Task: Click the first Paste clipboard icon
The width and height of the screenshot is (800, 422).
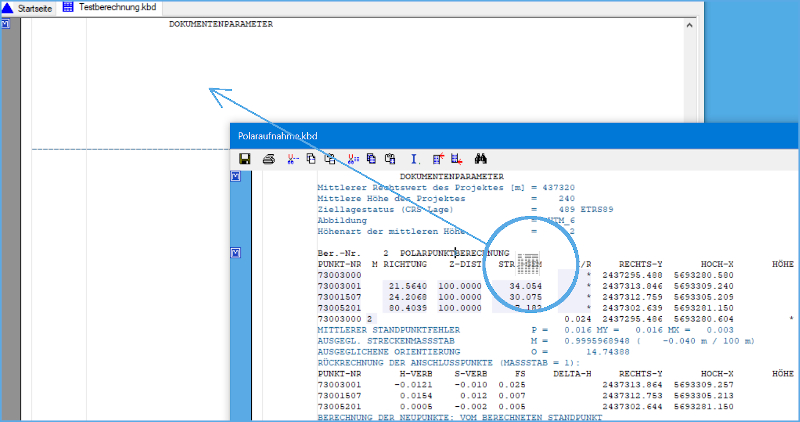Action: pyautogui.click(x=330, y=158)
